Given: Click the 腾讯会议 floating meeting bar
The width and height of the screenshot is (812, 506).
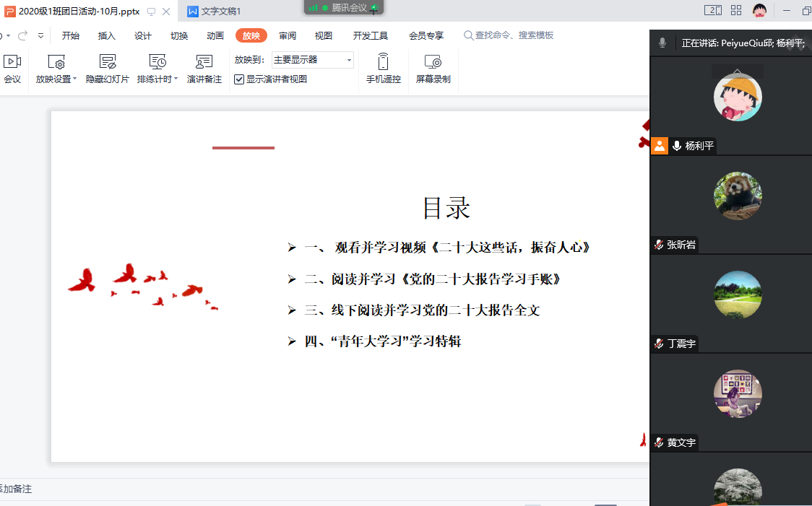Looking at the screenshot, I should pyautogui.click(x=344, y=8).
